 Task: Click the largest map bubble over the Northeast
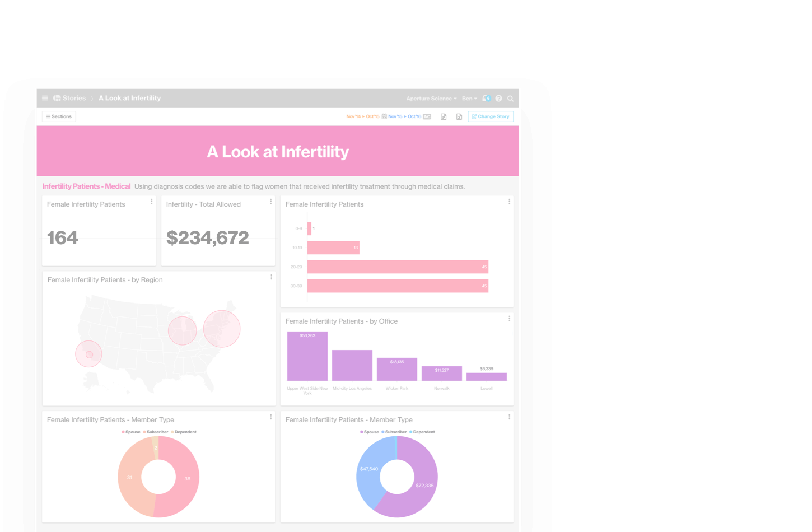click(x=221, y=329)
